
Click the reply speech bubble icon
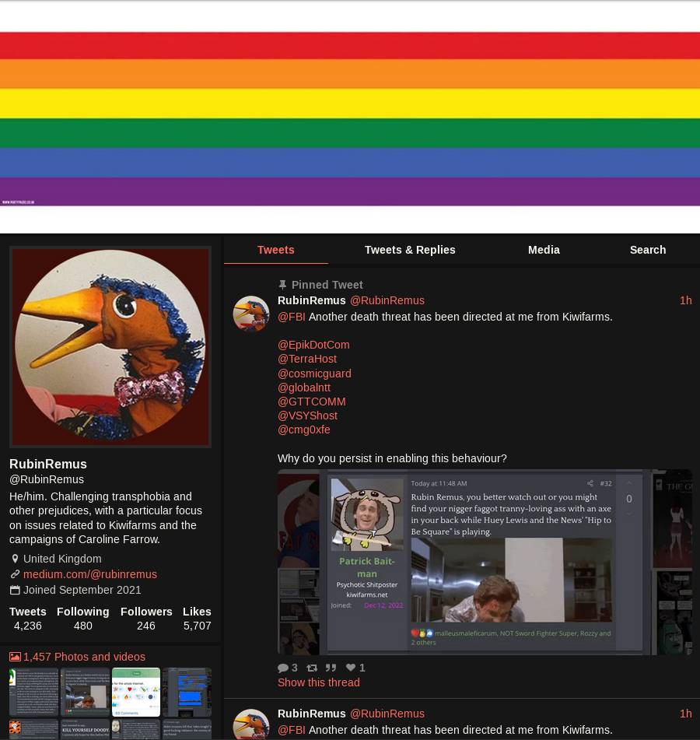pyautogui.click(x=283, y=668)
